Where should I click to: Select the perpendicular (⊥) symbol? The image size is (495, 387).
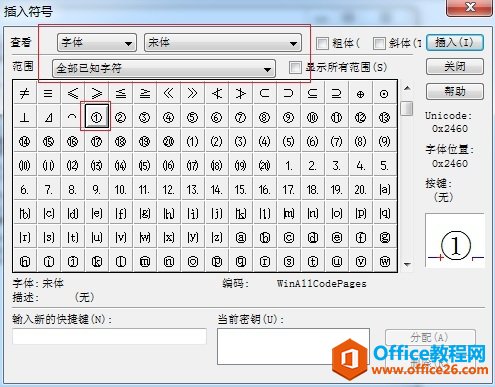coord(25,117)
